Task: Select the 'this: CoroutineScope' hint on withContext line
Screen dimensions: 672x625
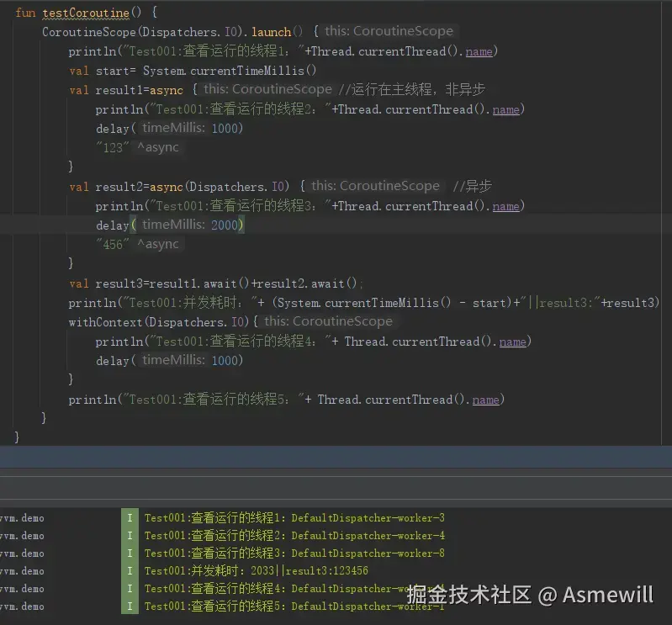Action: pyautogui.click(x=328, y=321)
